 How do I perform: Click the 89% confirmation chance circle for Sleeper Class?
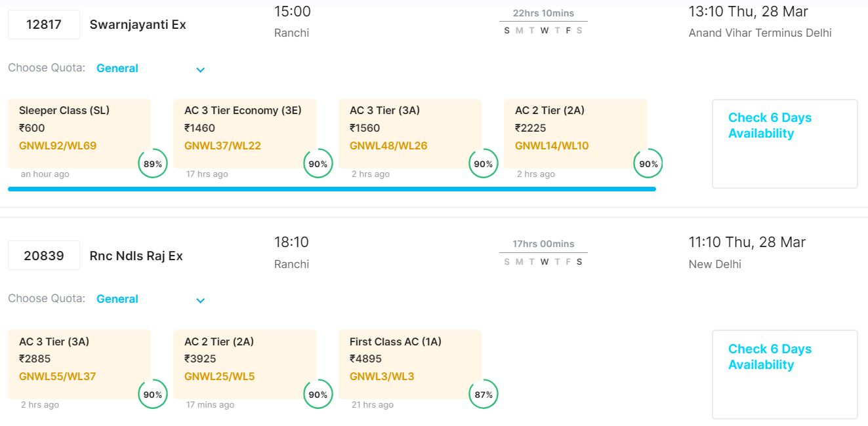[x=152, y=164]
